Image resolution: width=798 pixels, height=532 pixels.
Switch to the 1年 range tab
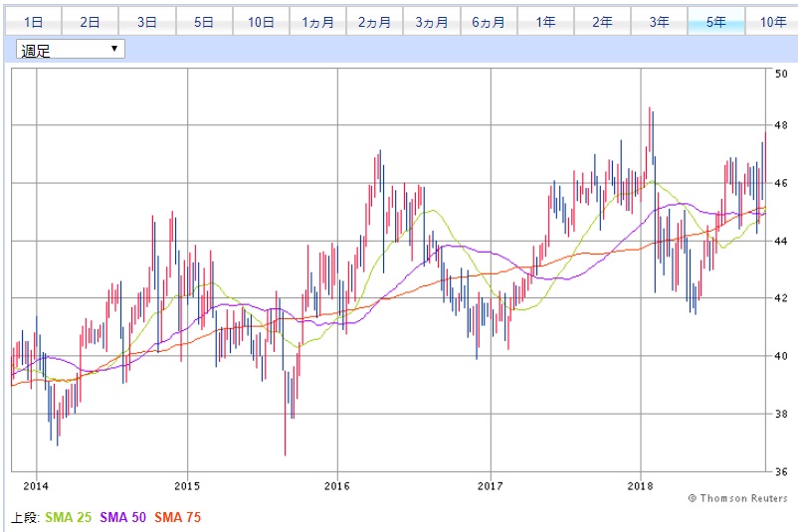point(545,21)
